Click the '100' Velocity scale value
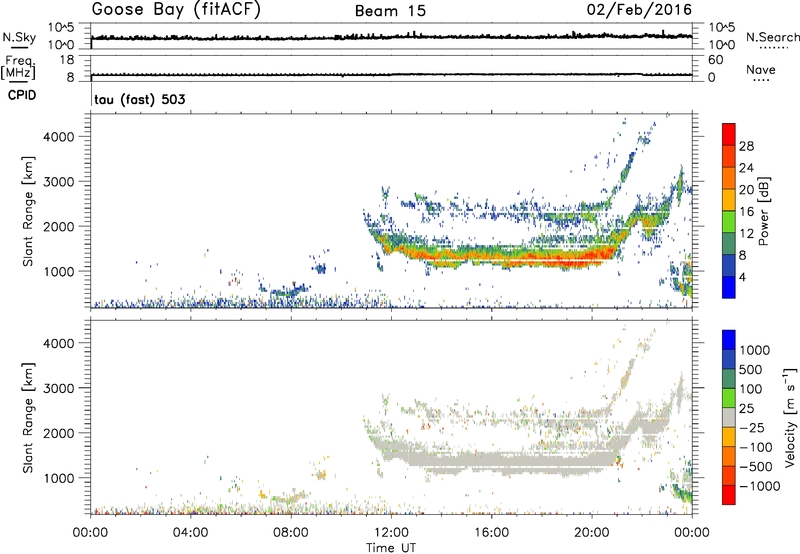800x554 pixels. (751, 389)
